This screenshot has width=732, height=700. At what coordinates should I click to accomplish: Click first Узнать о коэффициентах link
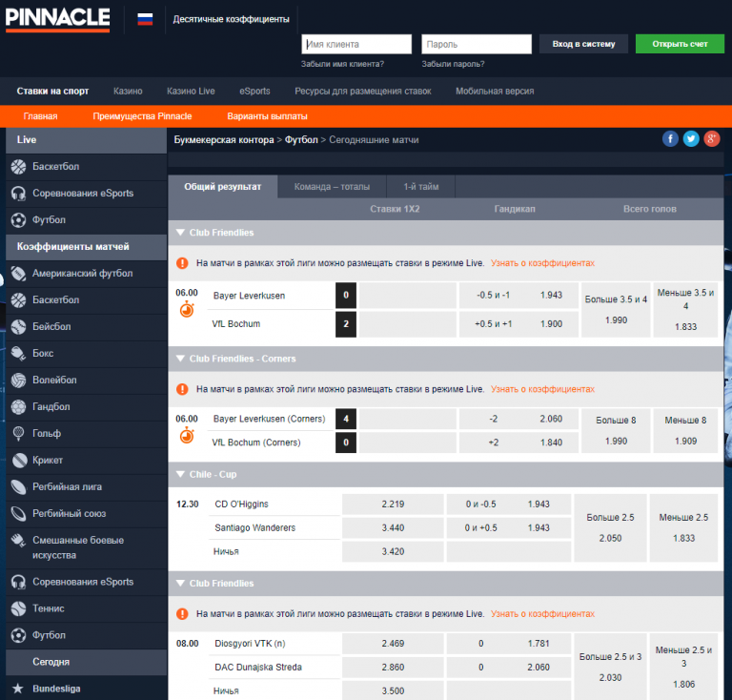(542, 263)
